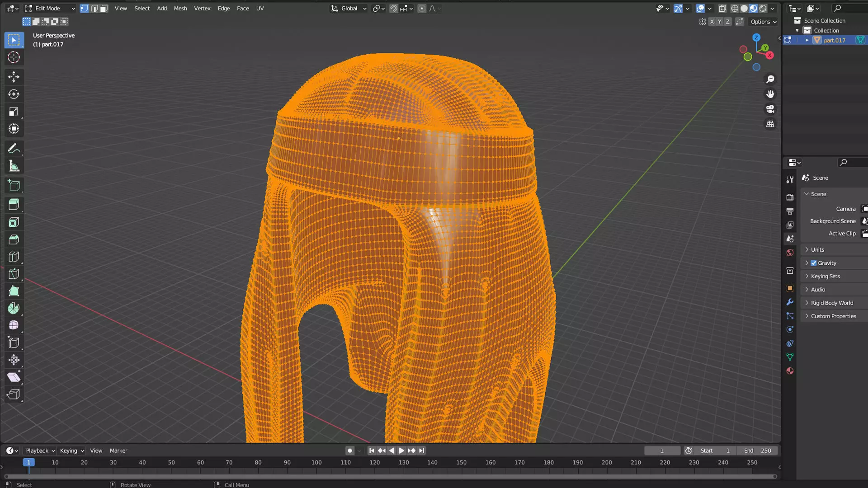Viewport: 868px width, 488px height.
Task: Click the current frame number field
Action: point(662,450)
